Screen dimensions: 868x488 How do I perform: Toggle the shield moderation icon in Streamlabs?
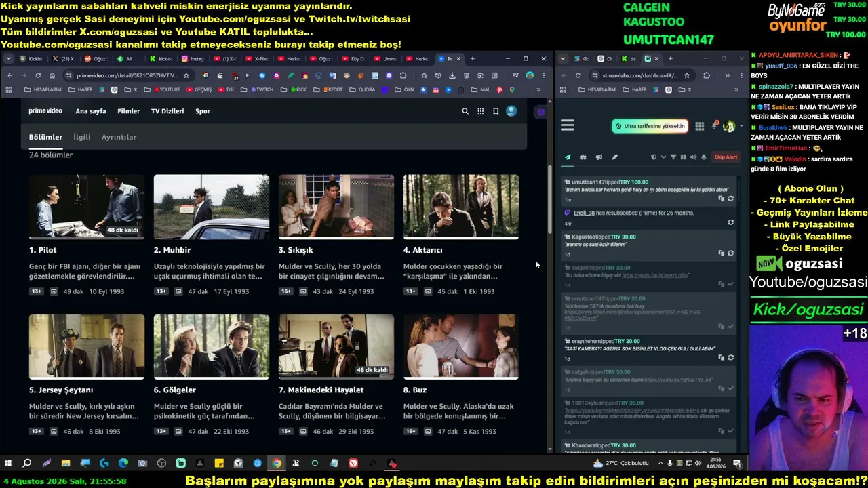[x=654, y=157]
